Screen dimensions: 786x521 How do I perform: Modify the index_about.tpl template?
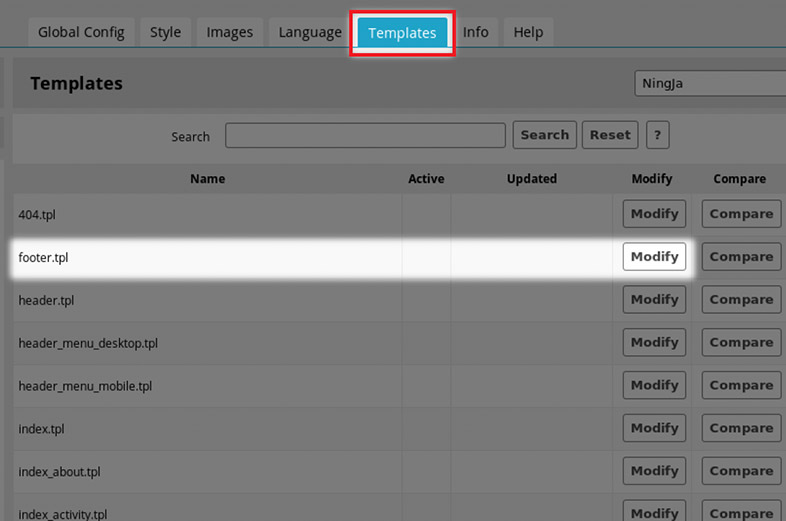[654, 471]
